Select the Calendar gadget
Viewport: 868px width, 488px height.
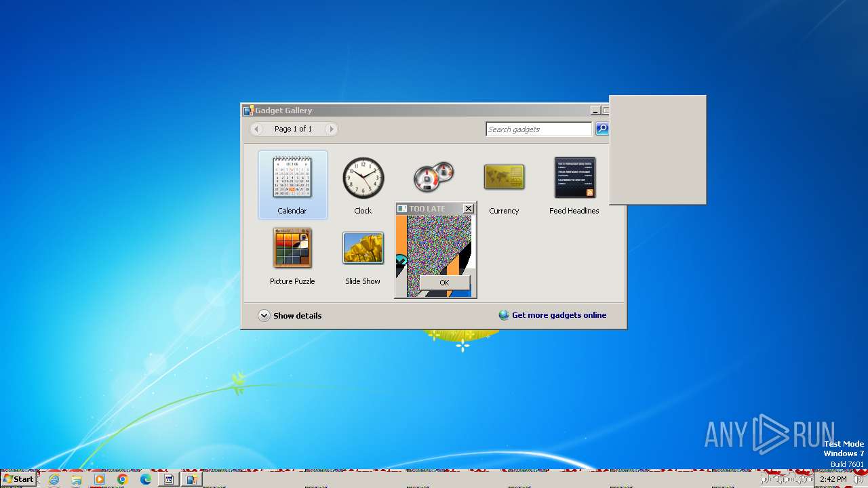click(292, 184)
